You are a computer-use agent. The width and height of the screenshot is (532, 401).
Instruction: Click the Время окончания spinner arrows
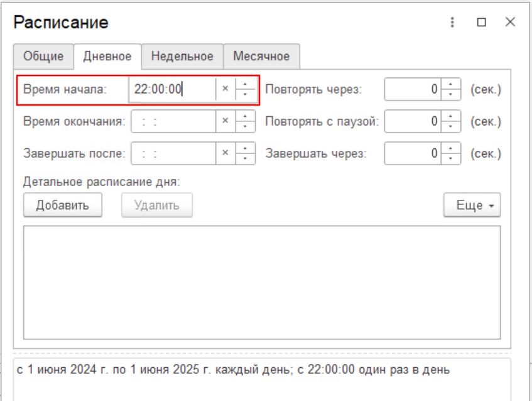245,121
